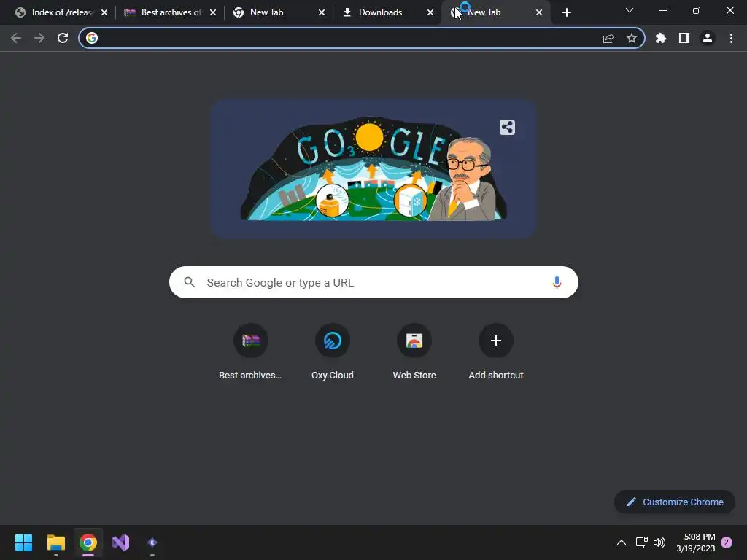Viewport: 747px width, 560px height.
Task: Open the Chrome side panel
Action: 684,38
